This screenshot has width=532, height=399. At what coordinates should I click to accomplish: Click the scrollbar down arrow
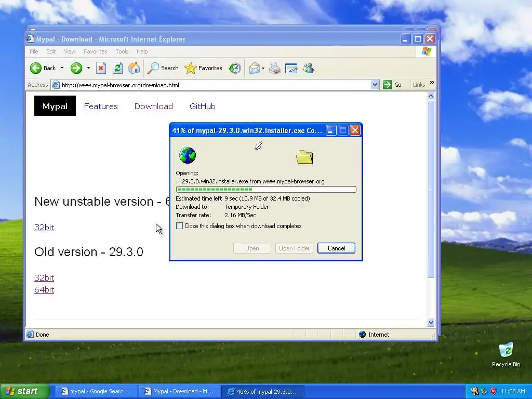coord(431,322)
